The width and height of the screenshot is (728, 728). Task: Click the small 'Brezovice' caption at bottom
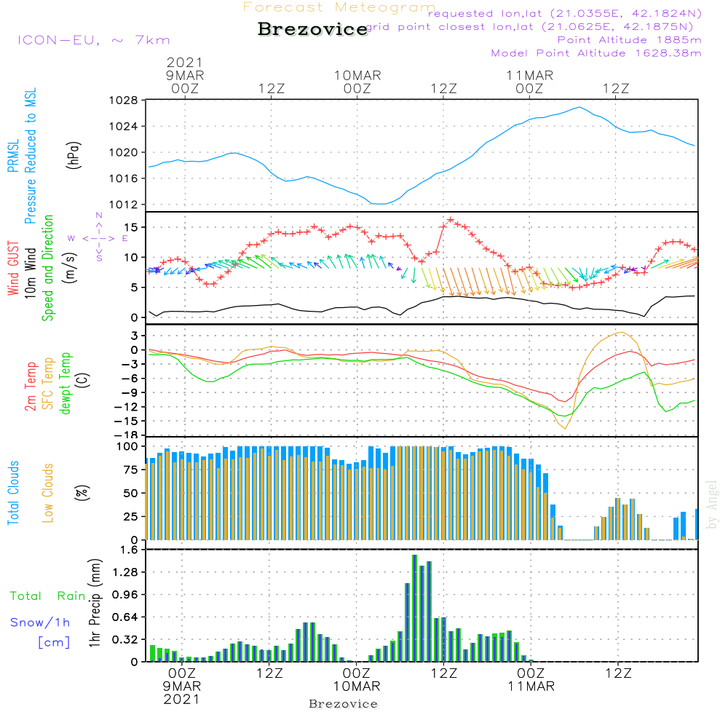click(343, 704)
